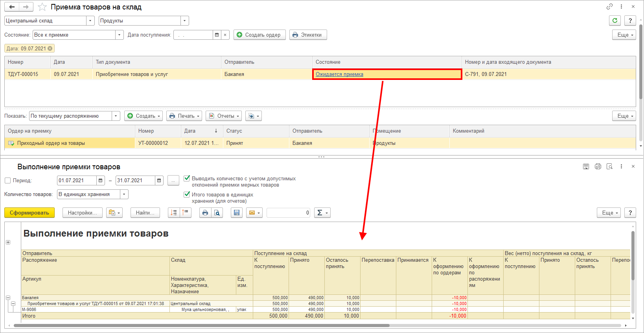Open calendar for 31.07.2021 period end
Image resolution: width=644 pixels, height=333 pixels.
[159, 180]
